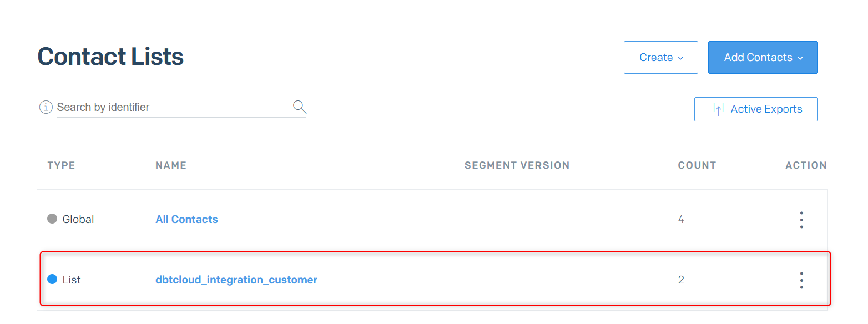Screen dimensions: 868x324
Task: Open action menu for All Contacts row
Action: point(801,220)
